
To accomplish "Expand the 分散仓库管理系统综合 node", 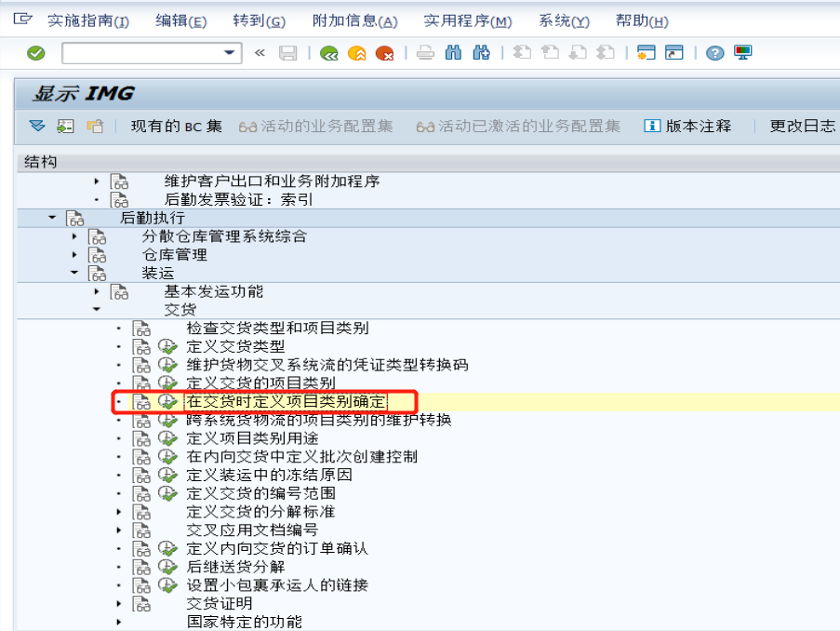I will [x=74, y=235].
